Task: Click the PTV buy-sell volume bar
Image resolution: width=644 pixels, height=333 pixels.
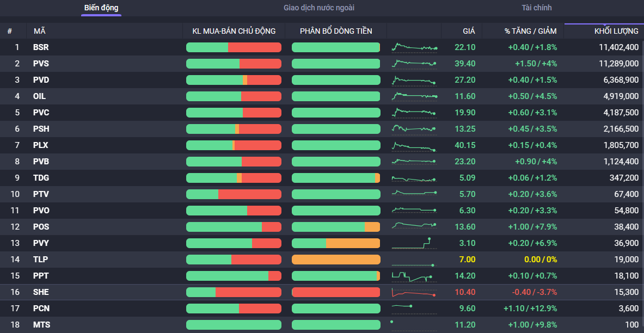Action: (x=234, y=194)
